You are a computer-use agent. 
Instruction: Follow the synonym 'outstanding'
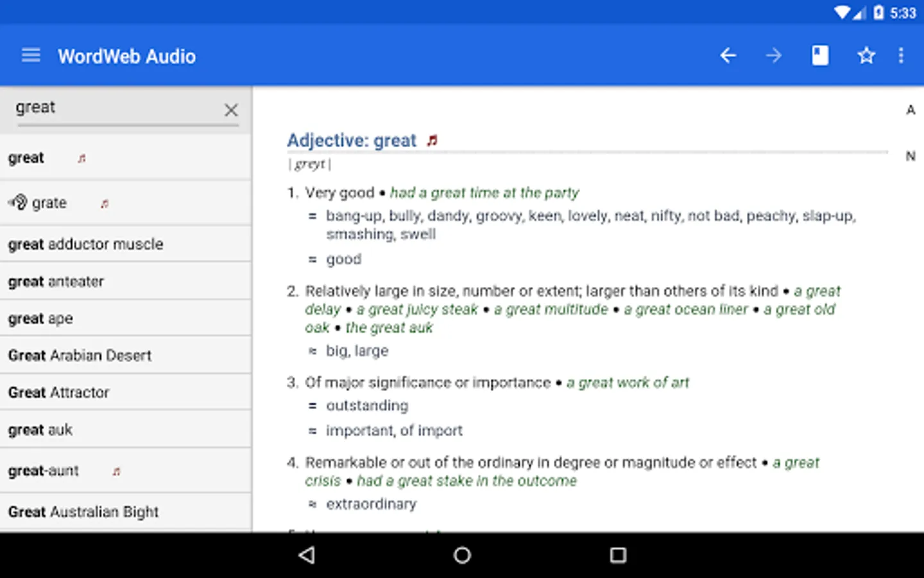tap(367, 406)
